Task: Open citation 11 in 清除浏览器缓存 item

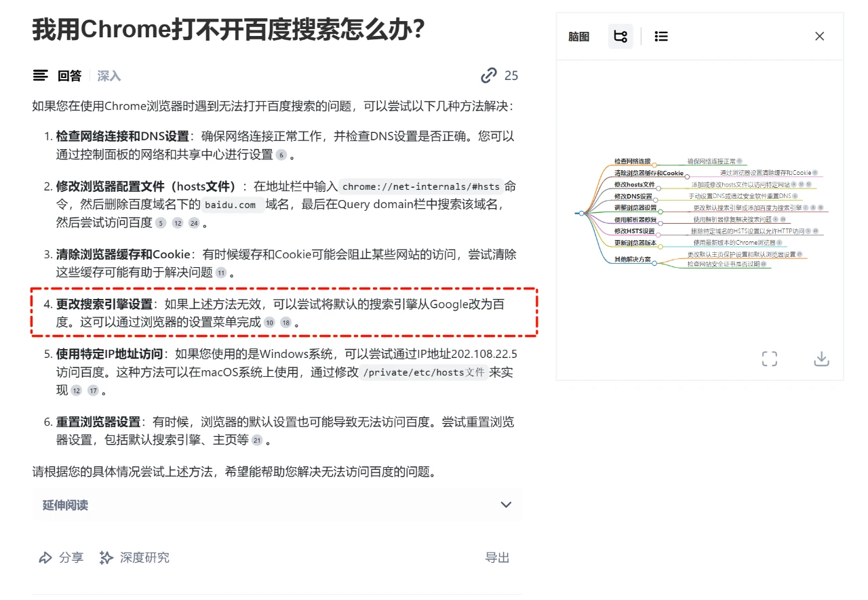Action: pyautogui.click(x=221, y=273)
